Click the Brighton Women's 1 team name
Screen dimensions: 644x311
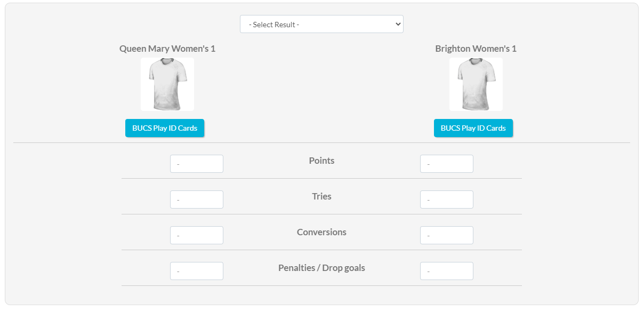coord(476,49)
